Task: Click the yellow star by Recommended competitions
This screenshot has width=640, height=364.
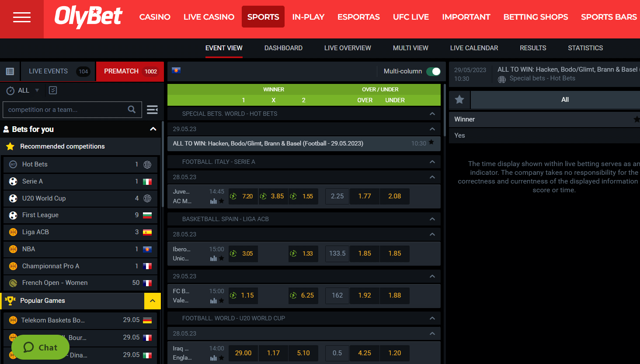Action: [10, 146]
